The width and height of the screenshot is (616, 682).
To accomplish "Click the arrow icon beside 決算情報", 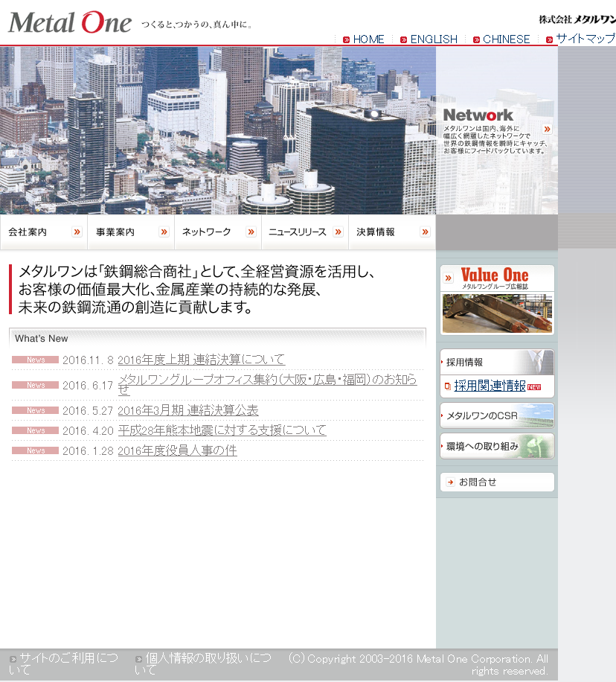I will coord(425,232).
